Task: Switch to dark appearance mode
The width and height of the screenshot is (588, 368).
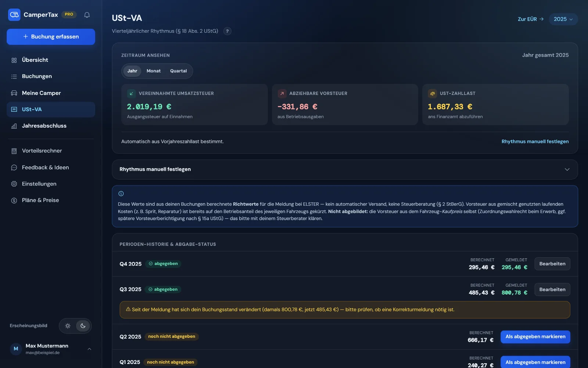Action: coord(83,326)
